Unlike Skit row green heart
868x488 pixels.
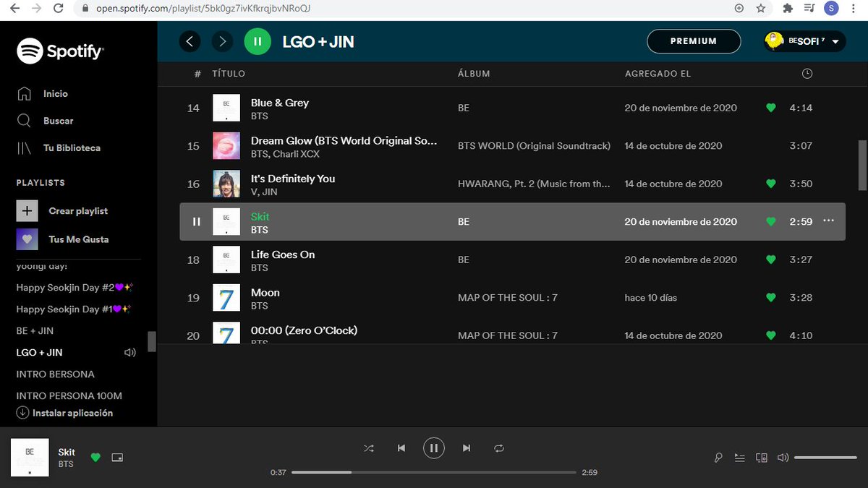[x=770, y=222]
